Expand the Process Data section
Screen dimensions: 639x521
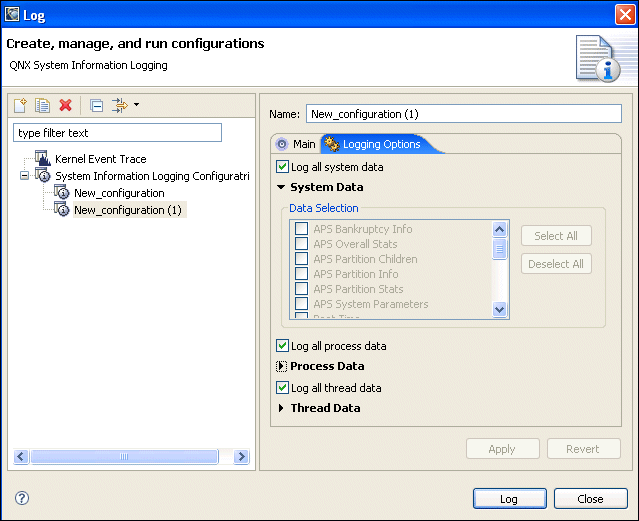pos(282,367)
